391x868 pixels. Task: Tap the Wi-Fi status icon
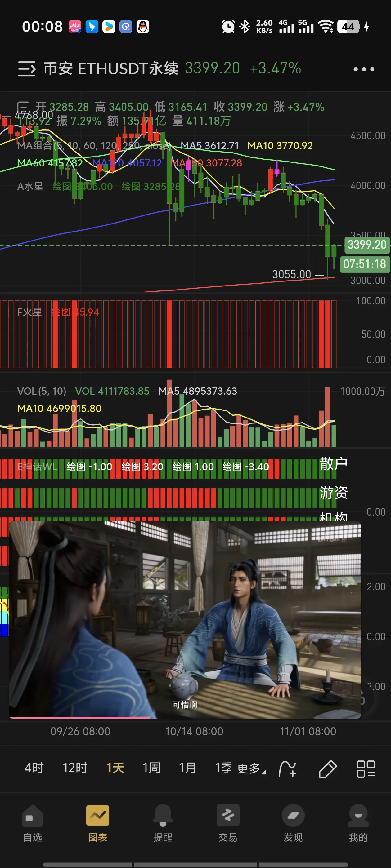[x=326, y=26]
